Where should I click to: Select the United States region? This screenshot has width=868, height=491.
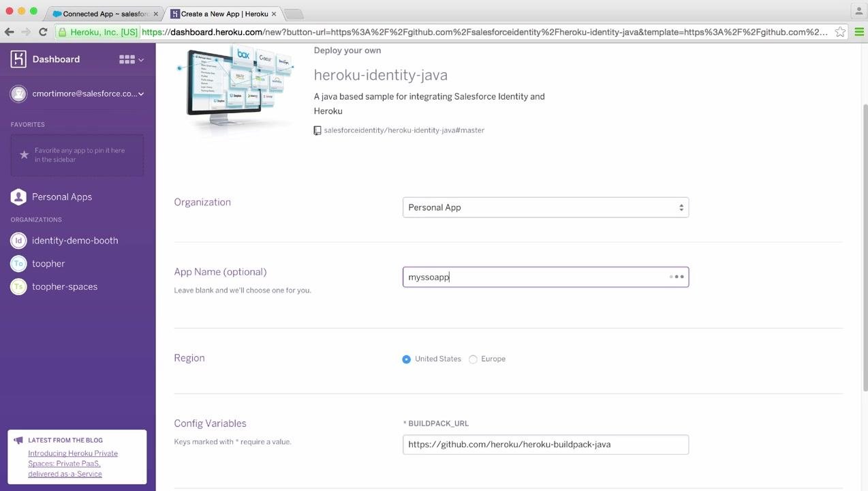407,359
